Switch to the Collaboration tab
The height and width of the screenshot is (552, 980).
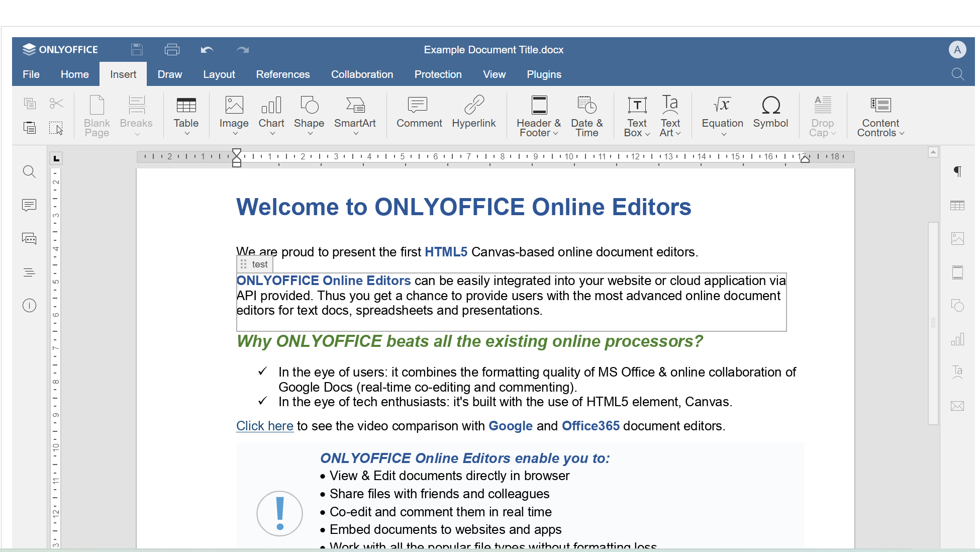362,74
